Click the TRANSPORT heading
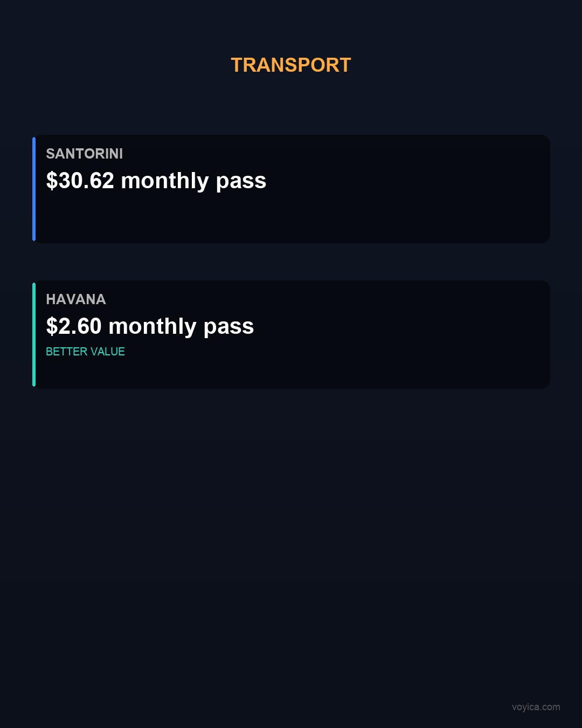582x728 pixels. [291, 65]
